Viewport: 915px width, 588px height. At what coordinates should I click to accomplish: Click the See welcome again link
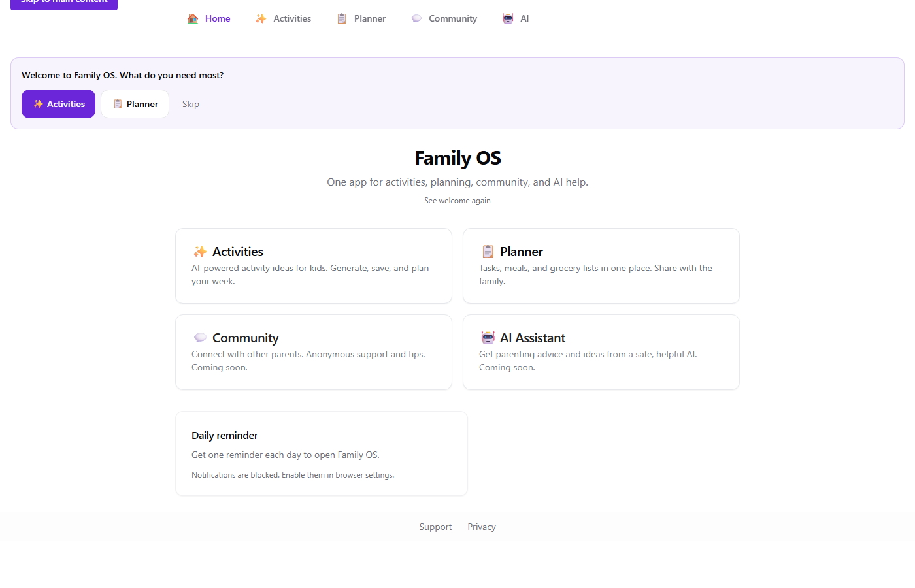coord(457,200)
